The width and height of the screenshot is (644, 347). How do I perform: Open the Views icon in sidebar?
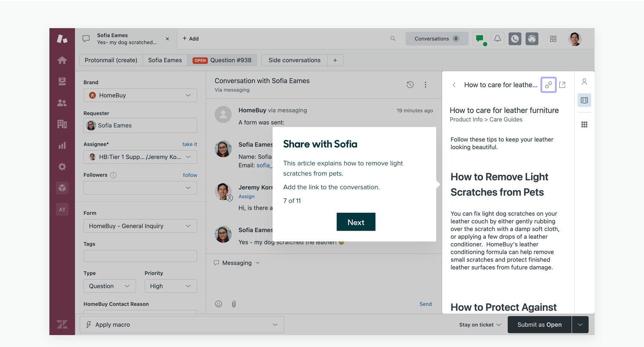coord(62,81)
